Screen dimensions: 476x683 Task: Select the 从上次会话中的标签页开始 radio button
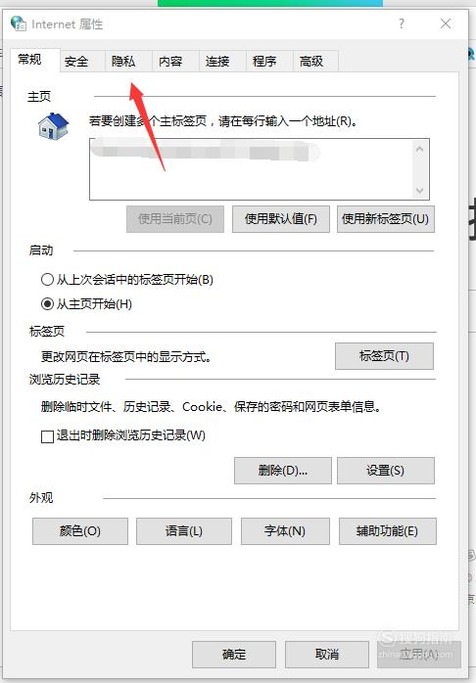(47, 279)
